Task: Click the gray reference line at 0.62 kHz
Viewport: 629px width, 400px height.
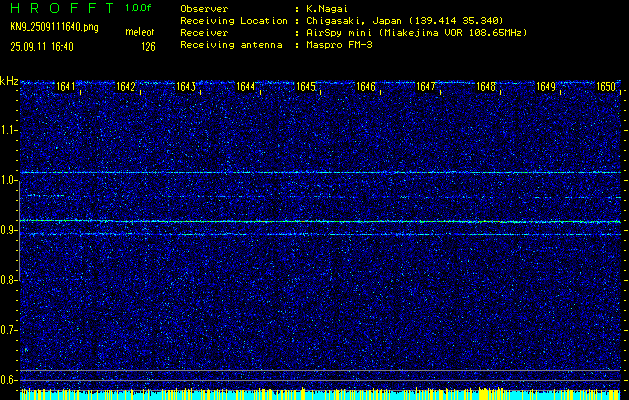Action: 320,370
